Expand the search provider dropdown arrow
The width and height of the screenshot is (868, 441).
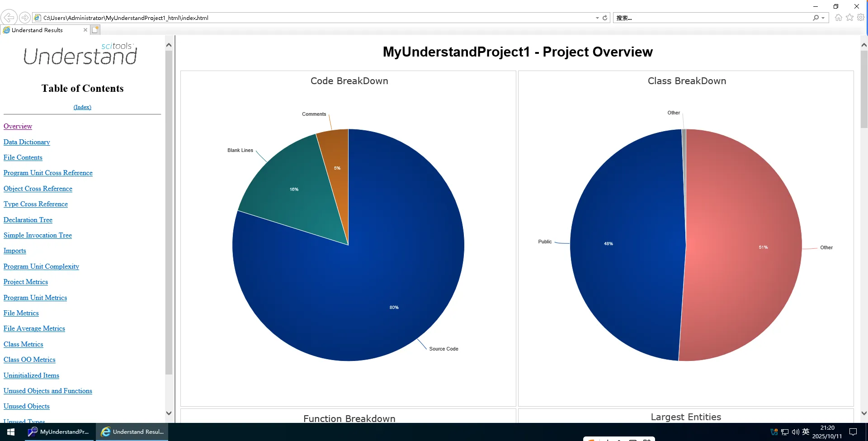click(823, 18)
